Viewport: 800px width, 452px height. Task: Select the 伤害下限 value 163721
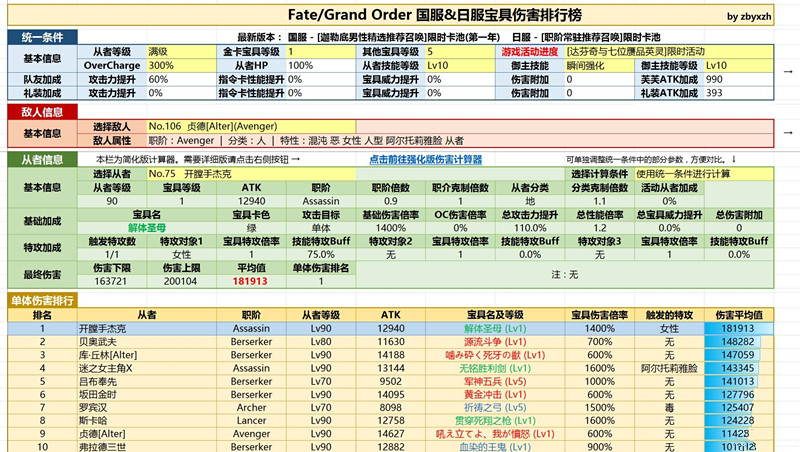pyautogui.click(x=111, y=281)
